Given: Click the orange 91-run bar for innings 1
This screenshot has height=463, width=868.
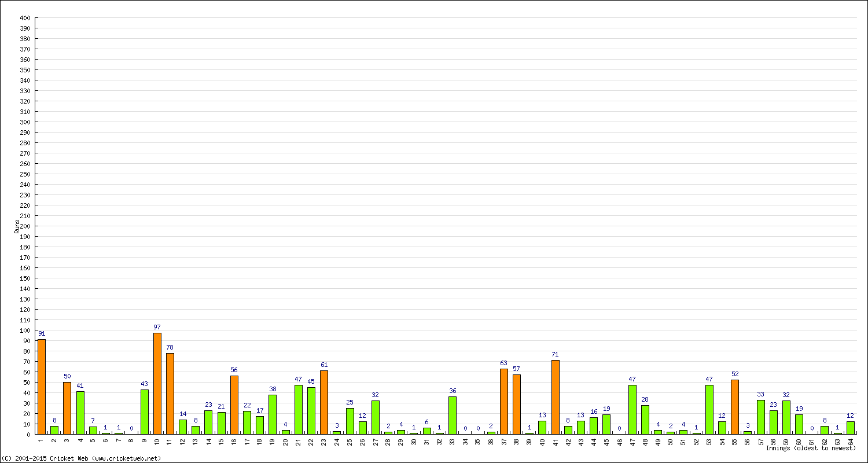Looking at the screenshot, I should tap(42, 387).
